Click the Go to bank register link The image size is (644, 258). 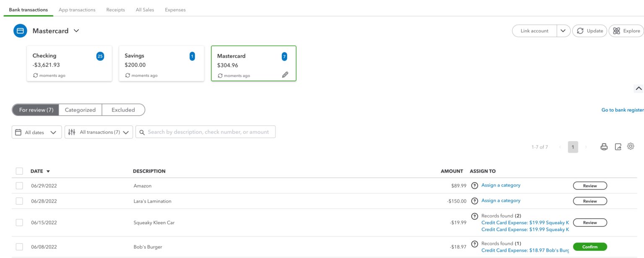[623, 109]
